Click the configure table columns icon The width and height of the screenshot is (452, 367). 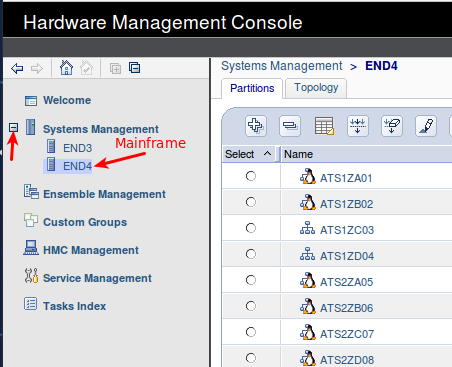tap(324, 126)
